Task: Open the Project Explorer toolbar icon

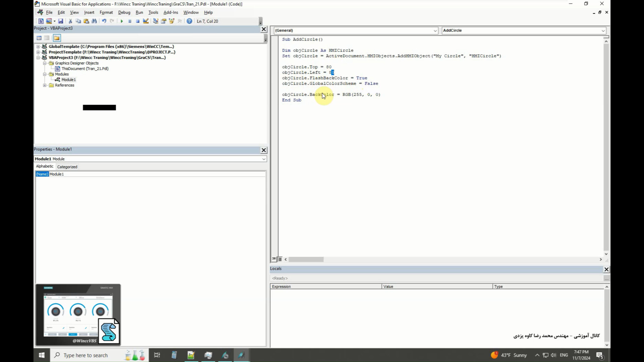Action: pyautogui.click(x=156, y=21)
